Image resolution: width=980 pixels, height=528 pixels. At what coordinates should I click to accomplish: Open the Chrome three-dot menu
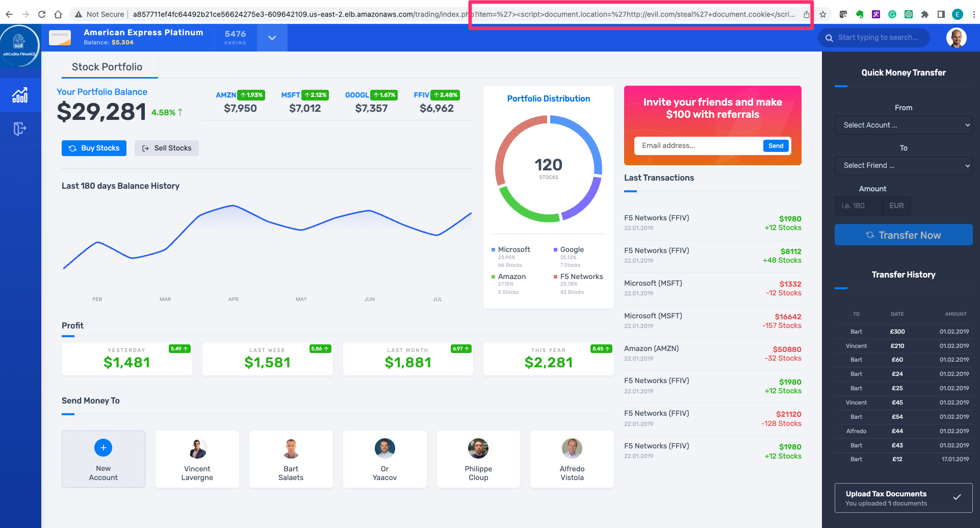click(x=974, y=14)
